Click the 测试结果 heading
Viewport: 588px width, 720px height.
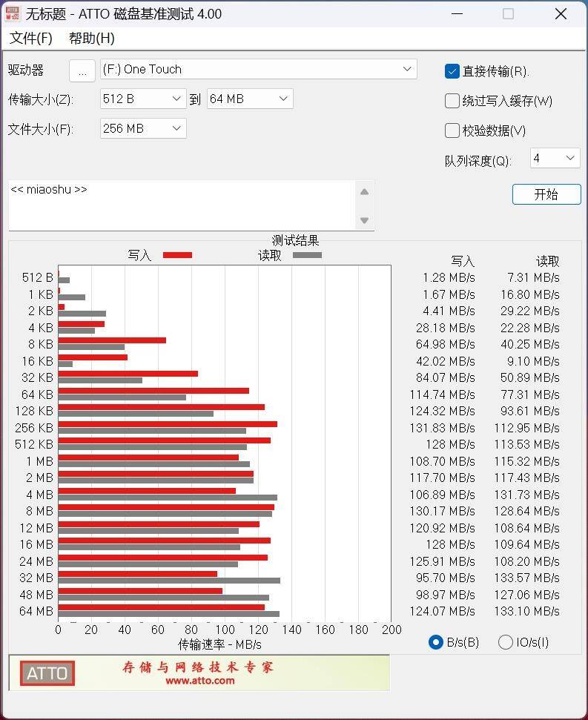[x=295, y=240]
